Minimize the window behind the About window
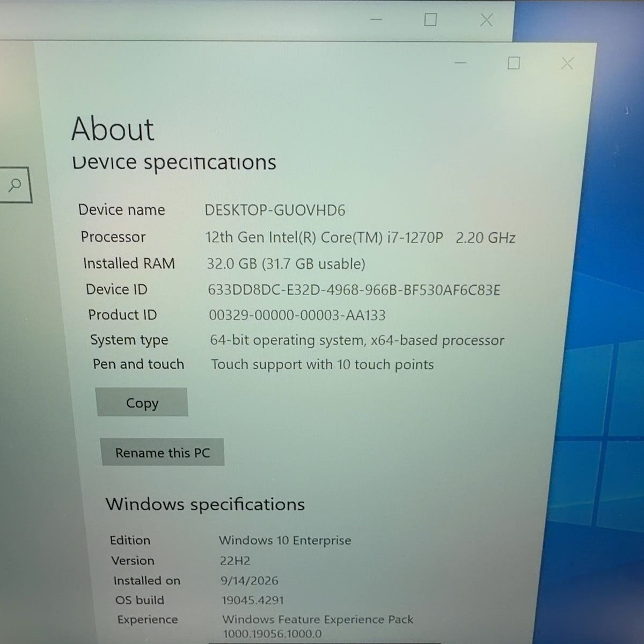Image resolution: width=644 pixels, height=644 pixels. pos(377,20)
